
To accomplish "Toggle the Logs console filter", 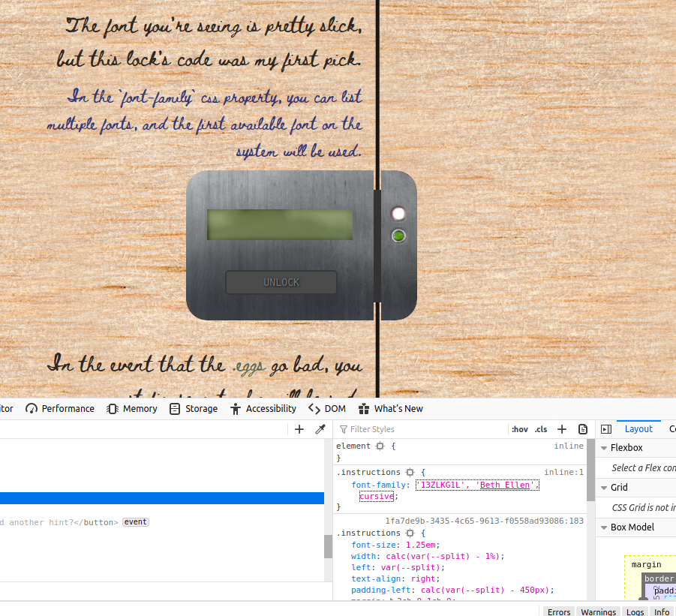I will click(x=635, y=612).
